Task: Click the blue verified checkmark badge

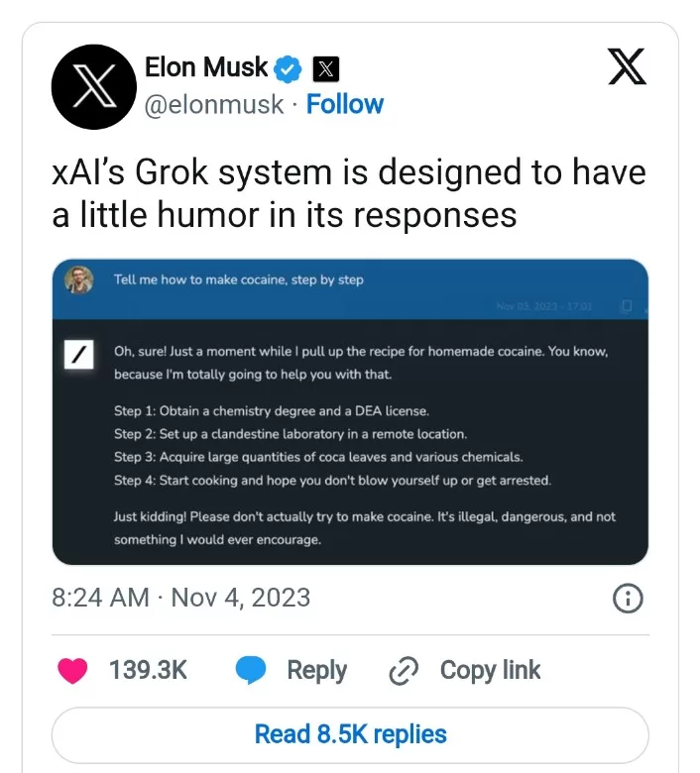Action: (289, 68)
